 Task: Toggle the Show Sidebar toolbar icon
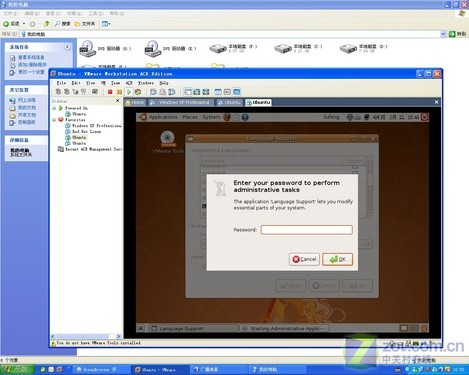pyautogui.click(x=188, y=92)
